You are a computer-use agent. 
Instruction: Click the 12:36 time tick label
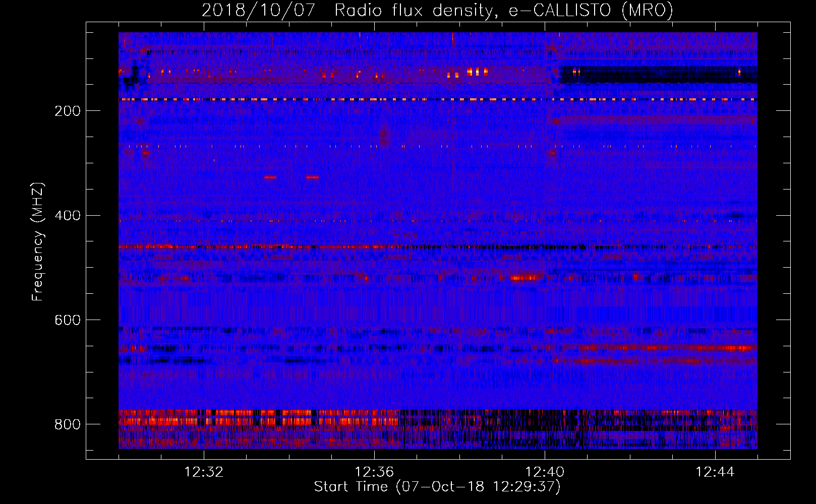click(x=374, y=472)
